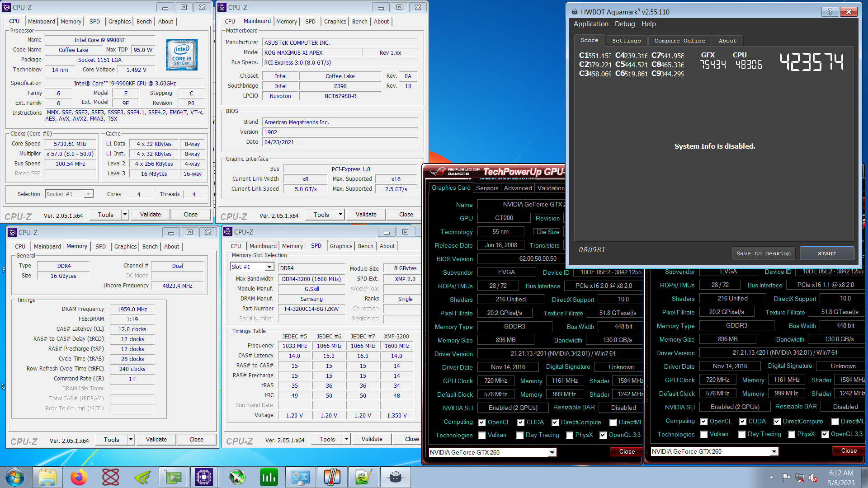
Task: Expand Tools dropdown arrow in CPU tab window
Action: (x=125, y=215)
